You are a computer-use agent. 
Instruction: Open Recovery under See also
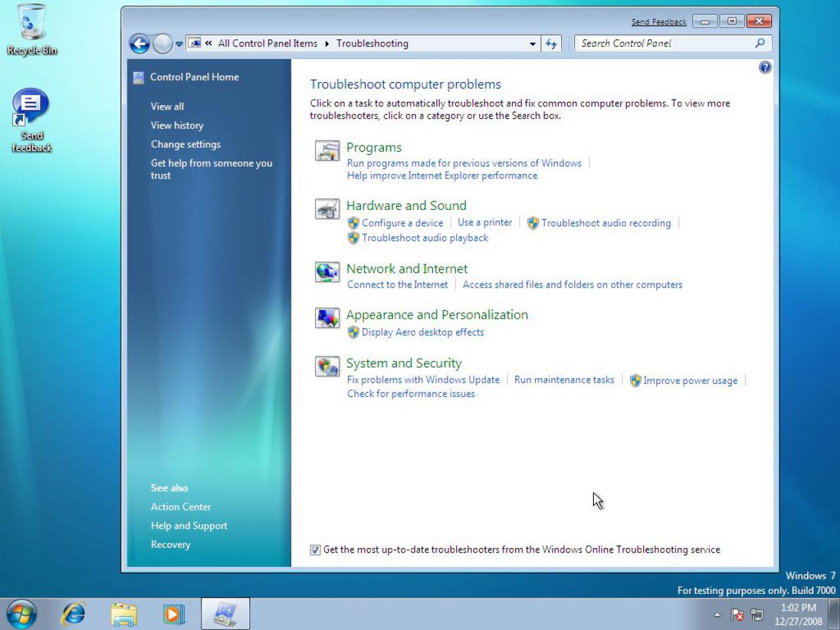click(171, 545)
